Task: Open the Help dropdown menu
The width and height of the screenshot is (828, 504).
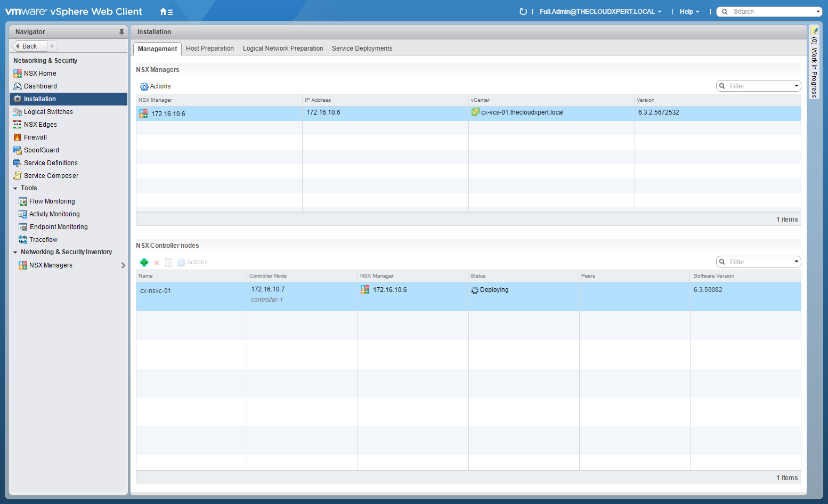Action: click(x=689, y=12)
